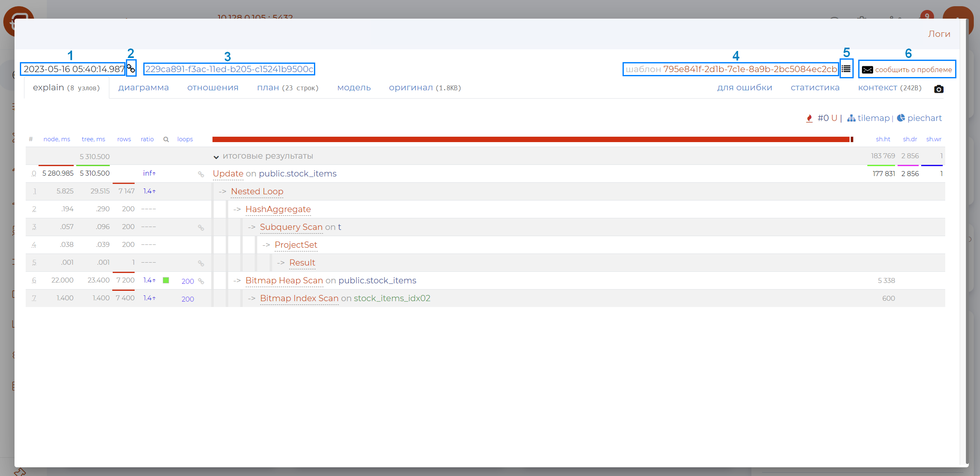Click the camera snapshot icon

(x=939, y=89)
